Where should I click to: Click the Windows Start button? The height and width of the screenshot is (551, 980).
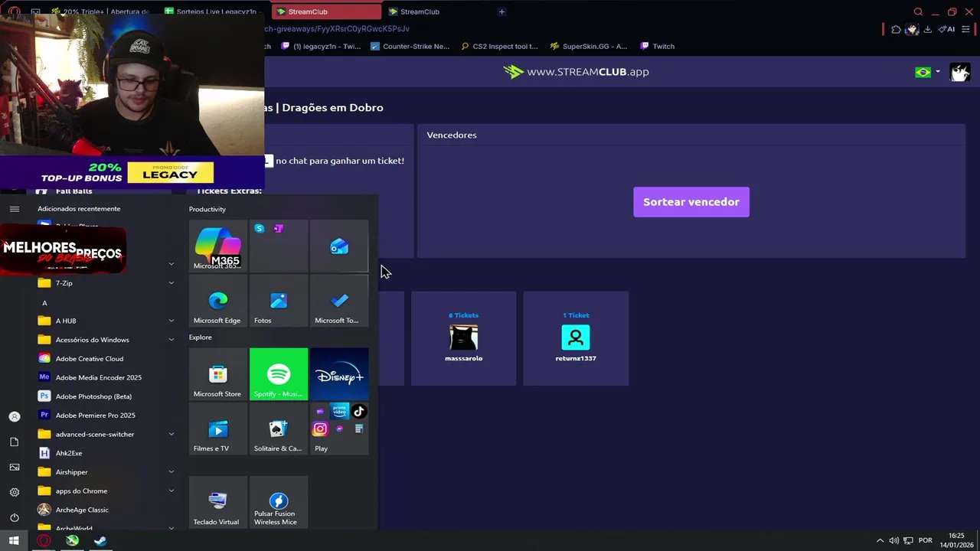14,540
